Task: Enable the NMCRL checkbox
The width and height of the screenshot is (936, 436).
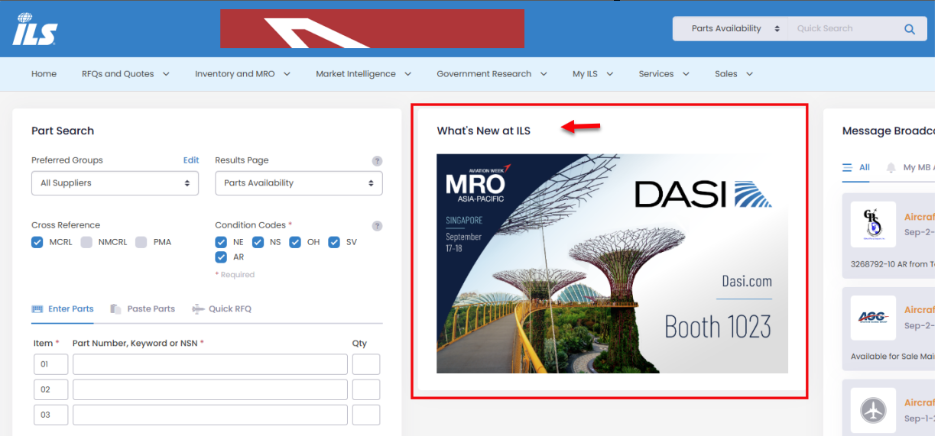Action: click(x=87, y=242)
